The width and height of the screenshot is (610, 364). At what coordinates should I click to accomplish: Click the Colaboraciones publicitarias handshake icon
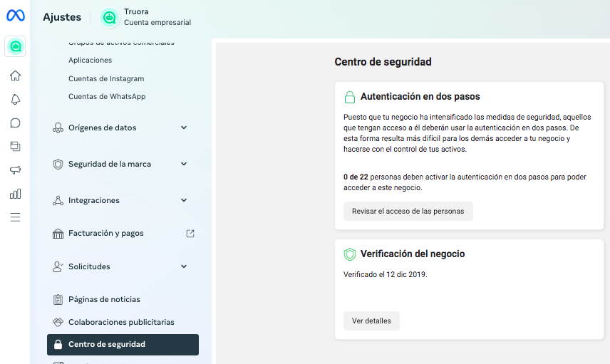point(58,322)
